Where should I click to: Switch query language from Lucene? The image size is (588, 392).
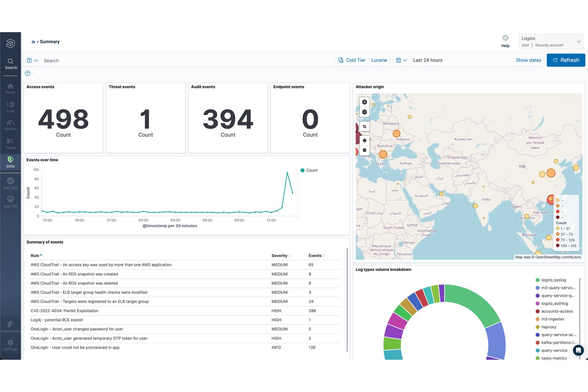coord(379,60)
